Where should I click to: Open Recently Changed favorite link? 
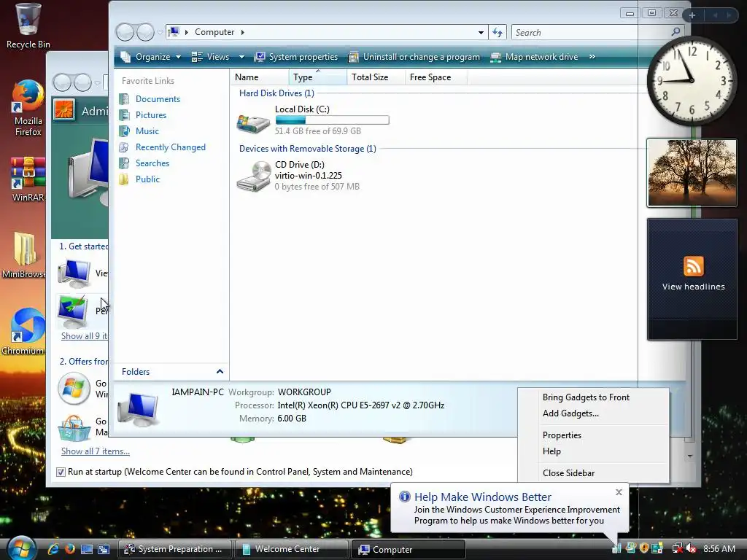click(171, 147)
